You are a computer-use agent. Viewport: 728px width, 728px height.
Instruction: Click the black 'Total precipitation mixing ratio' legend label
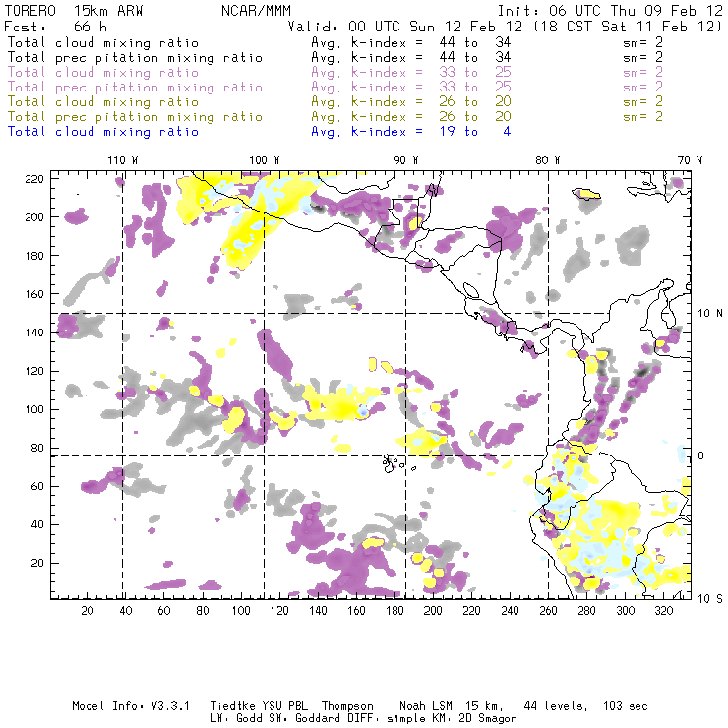tap(135, 58)
